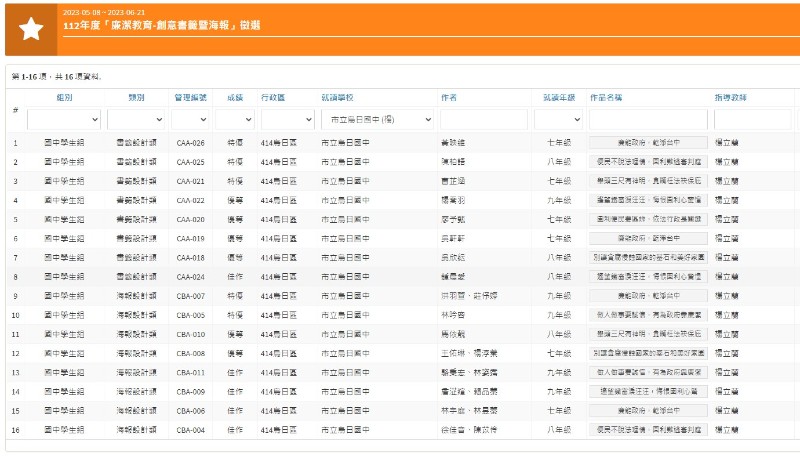The image size is (800, 460).
Task: Click the 作者 filter text field
Action: pyautogui.click(x=483, y=119)
